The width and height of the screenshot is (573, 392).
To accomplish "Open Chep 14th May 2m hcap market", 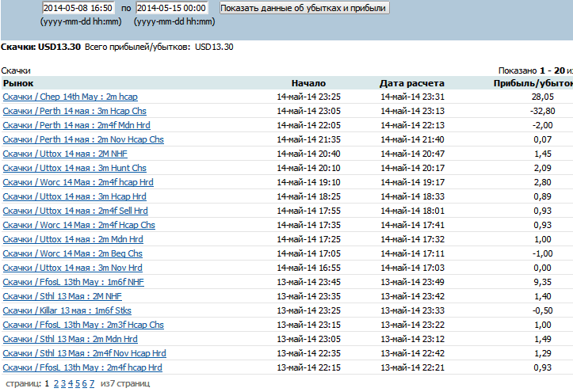I will click(x=71, y=97).
